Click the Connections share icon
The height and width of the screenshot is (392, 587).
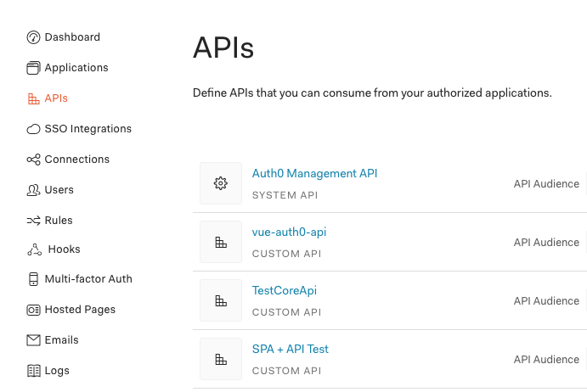coord(33,160)
